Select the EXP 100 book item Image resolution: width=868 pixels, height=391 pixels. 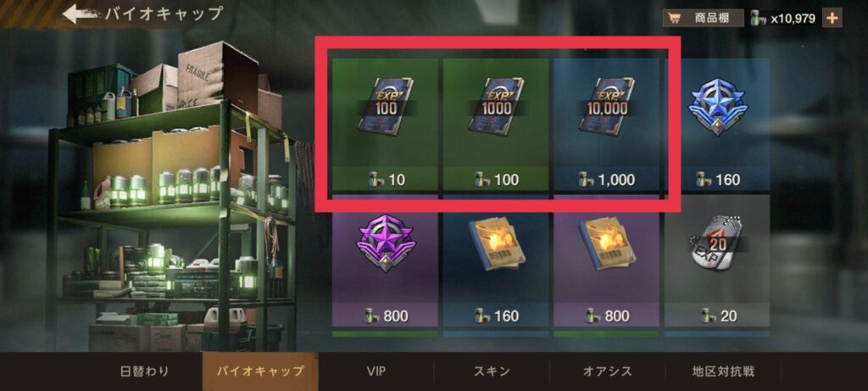(x=385, y=124)
